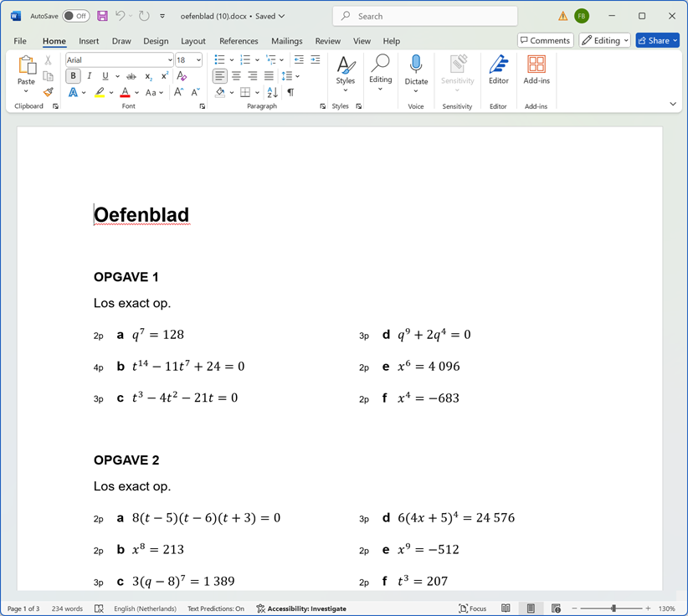Viewport: 688px width, 616px height.
Task: Open Accessibility: Investigate in status bar
Action: coord(301,608)
